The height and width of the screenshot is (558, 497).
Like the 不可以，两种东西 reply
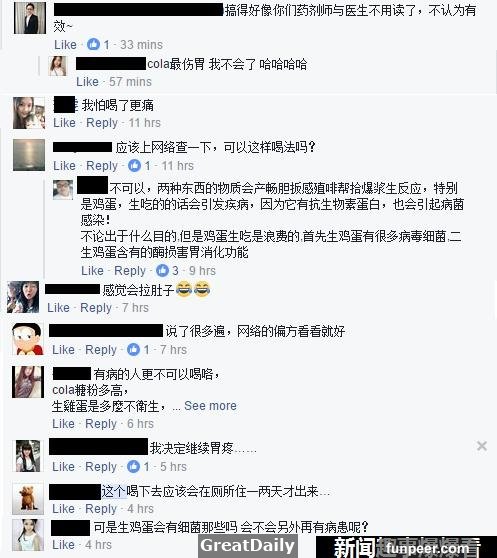[x=92, y=270]
